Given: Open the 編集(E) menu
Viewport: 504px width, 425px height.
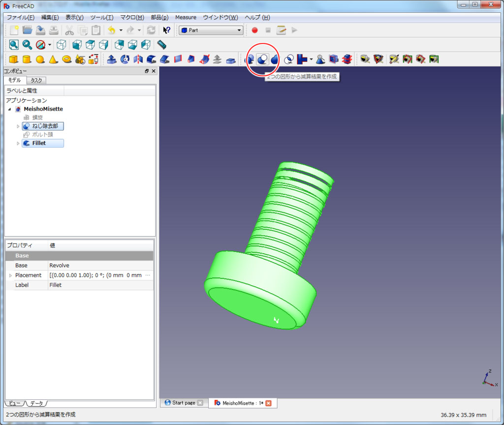Looking at the screenshot, I should tap(50, 17).
